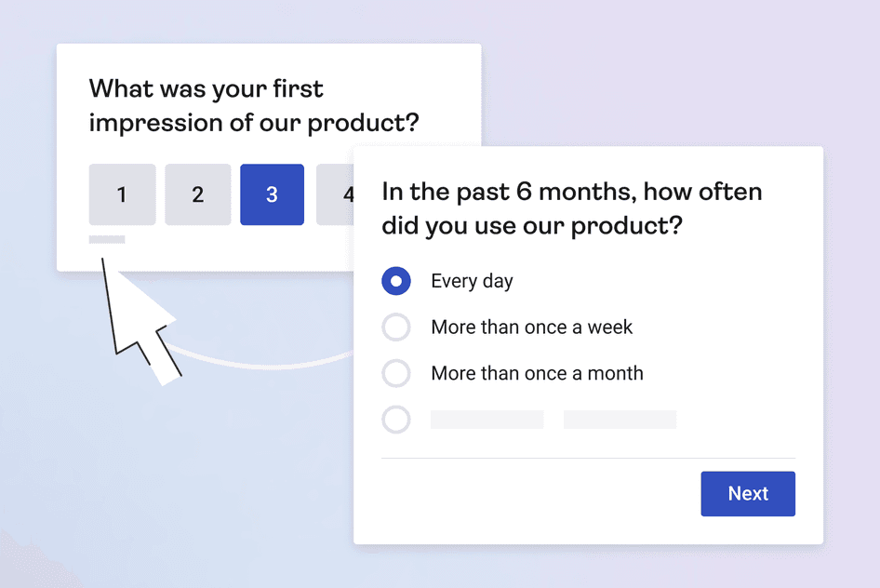Click the "More than once a month" label
The image size is (880, 588).
click(x=537, y=373)
